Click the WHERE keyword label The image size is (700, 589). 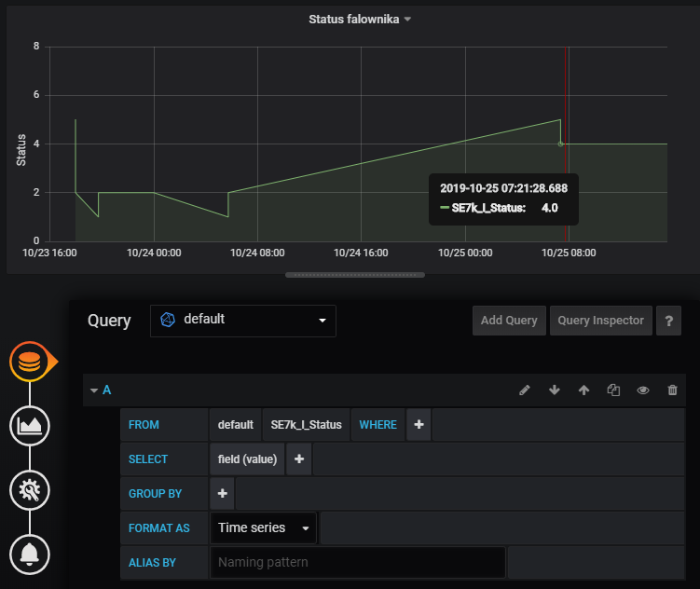378,425
